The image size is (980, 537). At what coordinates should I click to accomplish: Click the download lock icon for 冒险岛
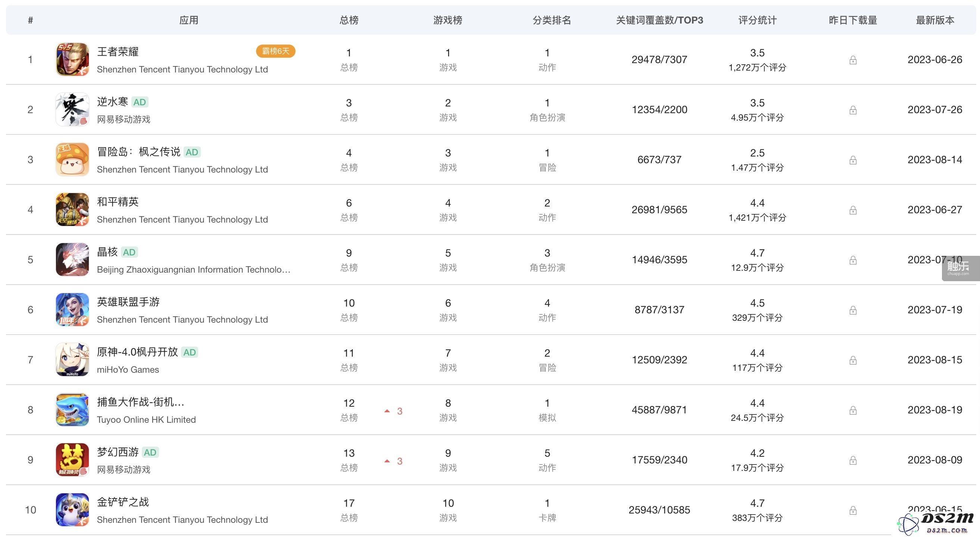click(x=853, y=160)
